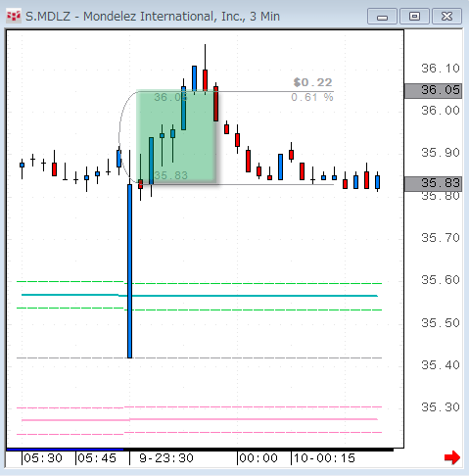This screenshot has width=469, height=476.
Task: Click the red scroll-right arrow
Action: pyautogui.click(x=452, y=457)
